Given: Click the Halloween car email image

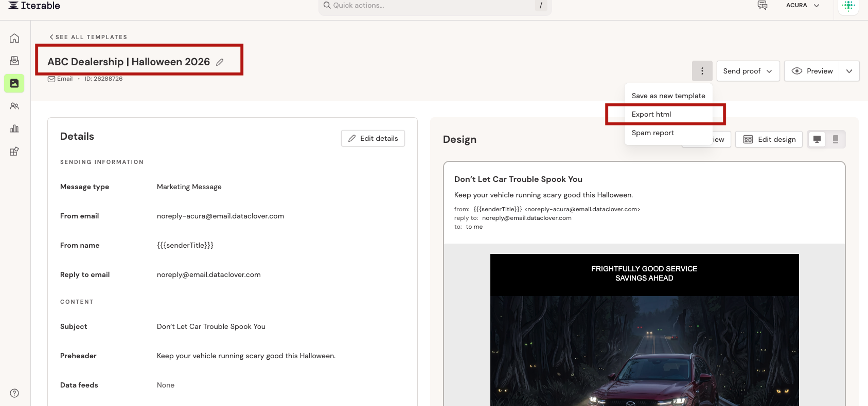Looking at the screenshot, I should [644, 351].
